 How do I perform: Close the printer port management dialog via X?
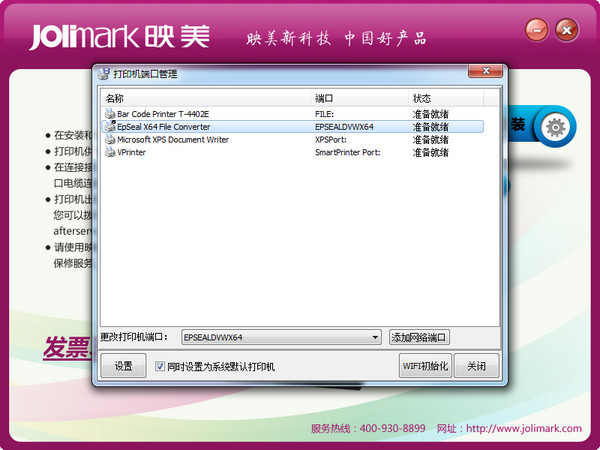pos(486,71)
